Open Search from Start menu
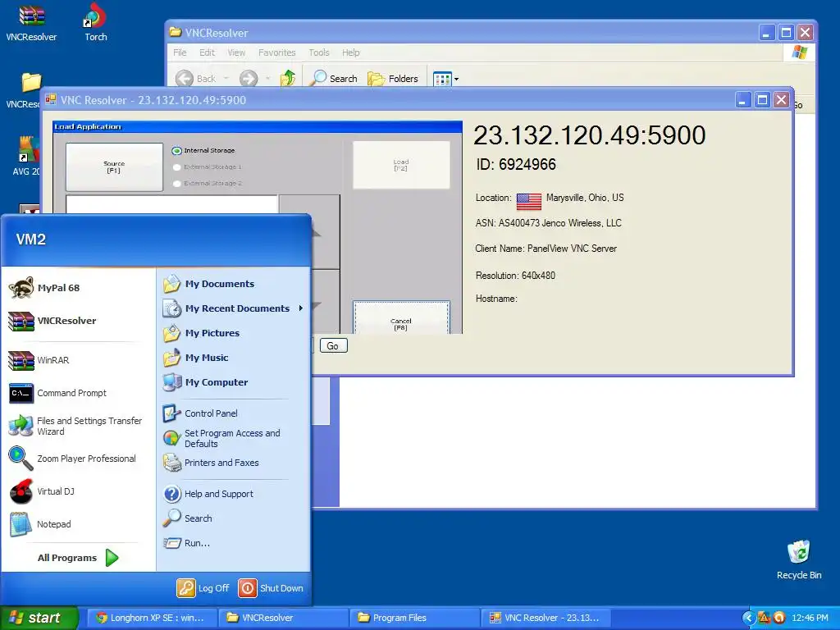 pyautogui.click(x=188, y=518)
